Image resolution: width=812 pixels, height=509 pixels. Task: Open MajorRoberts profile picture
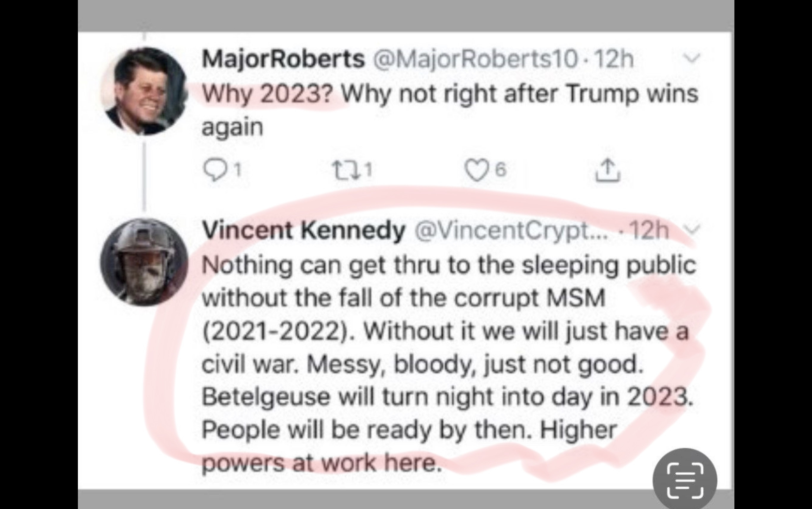coord(144,91)
